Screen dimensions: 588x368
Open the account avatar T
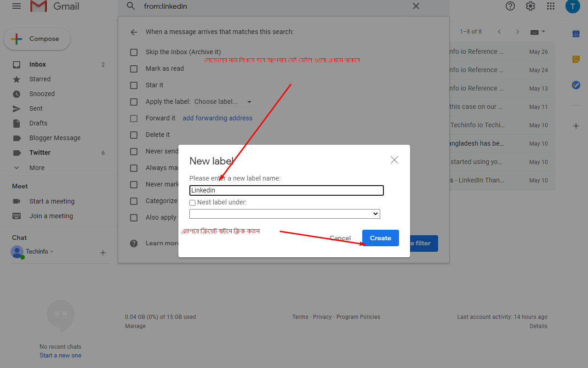tap(572, 6)
